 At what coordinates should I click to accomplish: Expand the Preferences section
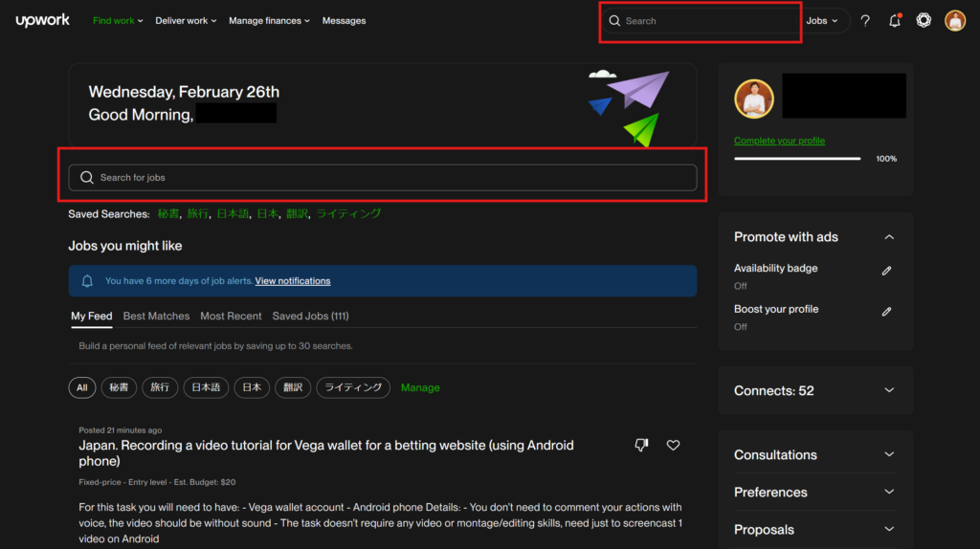click(x=889, y=493)
